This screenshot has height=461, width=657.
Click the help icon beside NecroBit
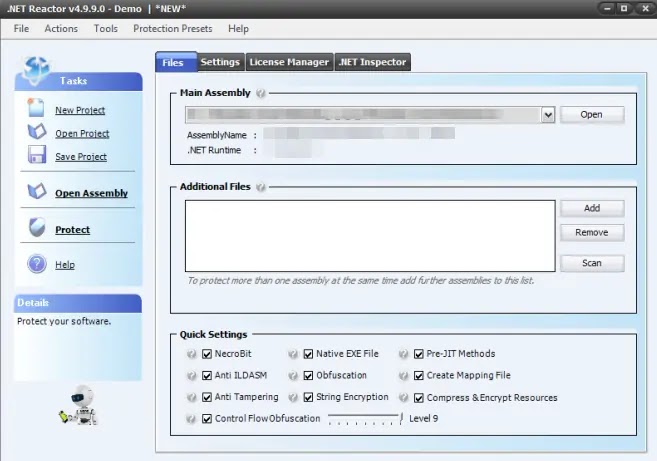tap(191, 354)
